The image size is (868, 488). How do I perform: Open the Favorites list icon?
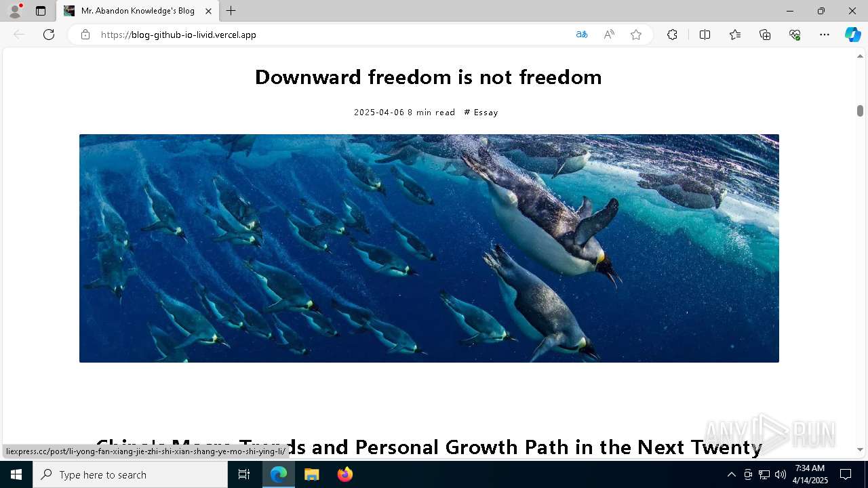735,35
